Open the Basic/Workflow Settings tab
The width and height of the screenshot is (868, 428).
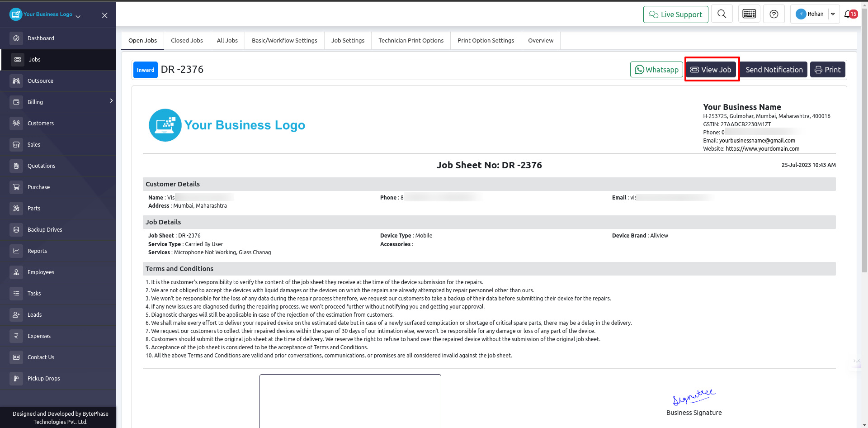coord(284,41)
